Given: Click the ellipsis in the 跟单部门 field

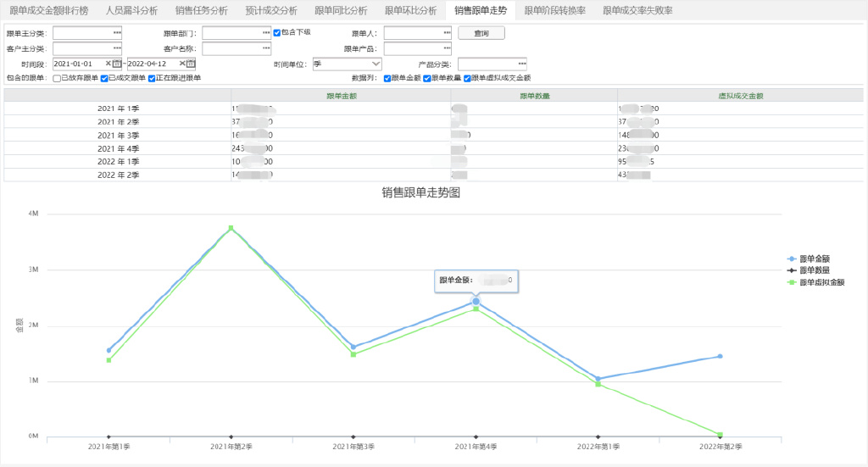Looking at the screenshot, I should pyautogui.click(x=266, y=33).
